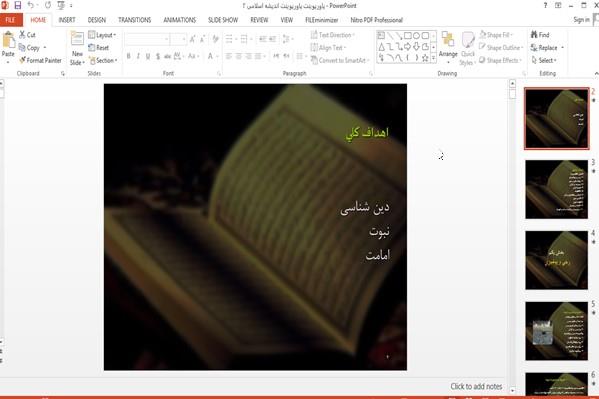Click the Redo icon in title bar

(48, 5)
